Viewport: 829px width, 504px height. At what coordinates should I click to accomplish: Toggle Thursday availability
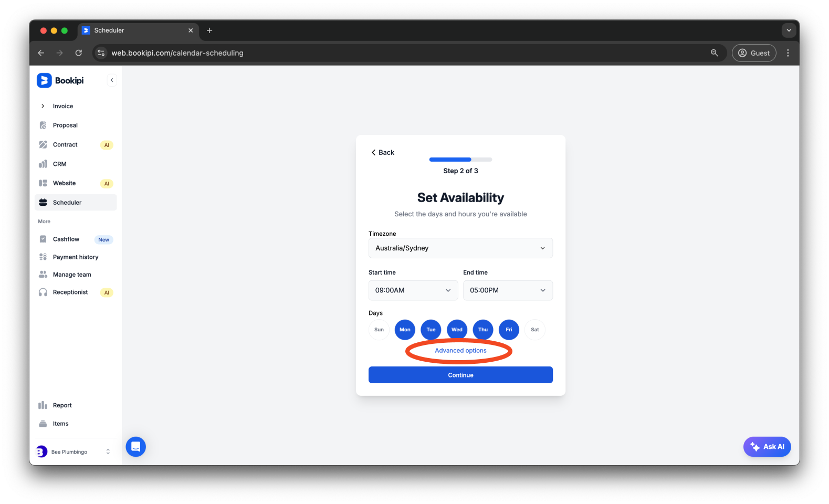[483, 330]
